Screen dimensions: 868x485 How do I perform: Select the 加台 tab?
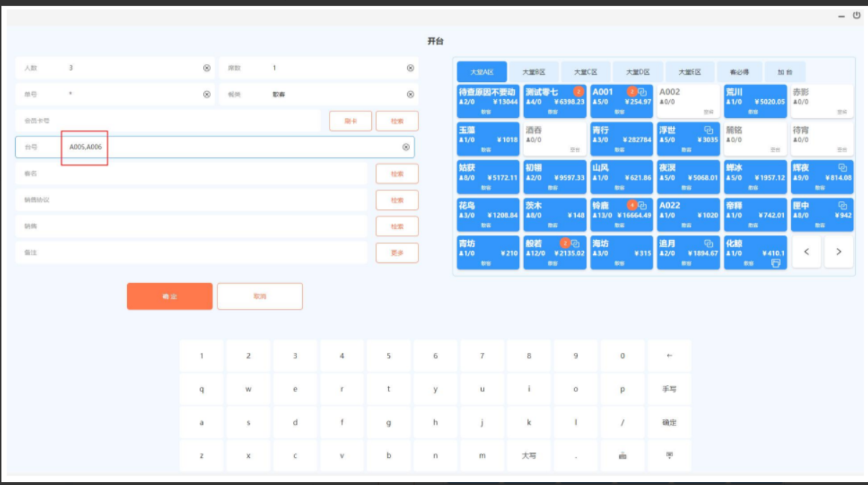(x=784, y=73)
